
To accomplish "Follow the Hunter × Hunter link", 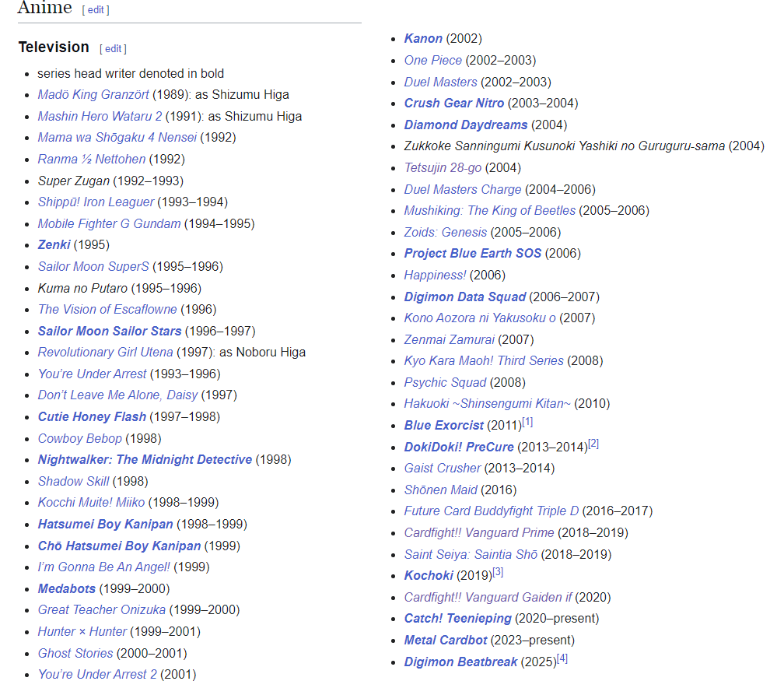I will coord(82,631).
